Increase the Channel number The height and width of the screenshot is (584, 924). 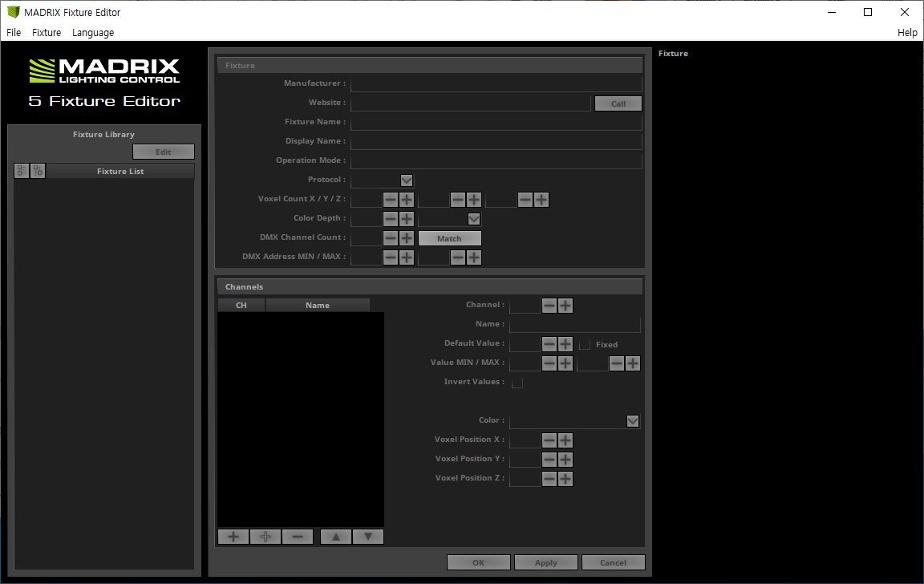pos(565,306)
